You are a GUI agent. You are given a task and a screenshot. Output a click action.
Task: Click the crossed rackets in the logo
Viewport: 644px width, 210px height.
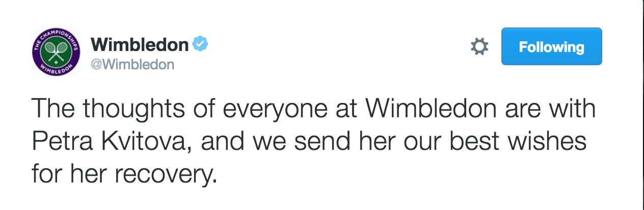click(56, 51)
